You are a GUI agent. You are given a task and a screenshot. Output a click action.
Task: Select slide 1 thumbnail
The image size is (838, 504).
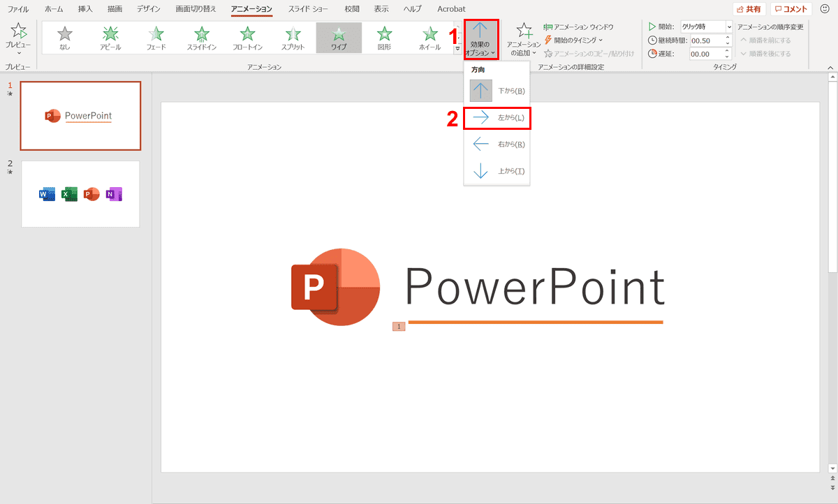point(80,116)
